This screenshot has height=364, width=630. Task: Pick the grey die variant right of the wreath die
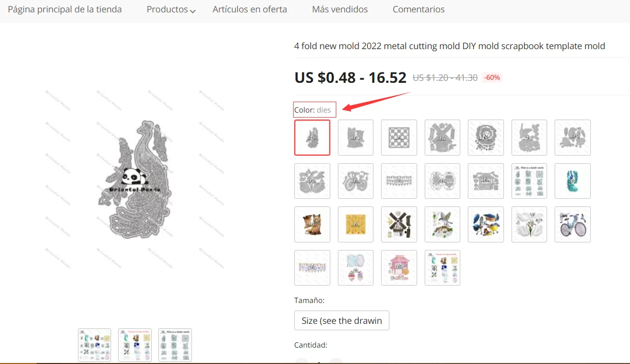point(529,137)
